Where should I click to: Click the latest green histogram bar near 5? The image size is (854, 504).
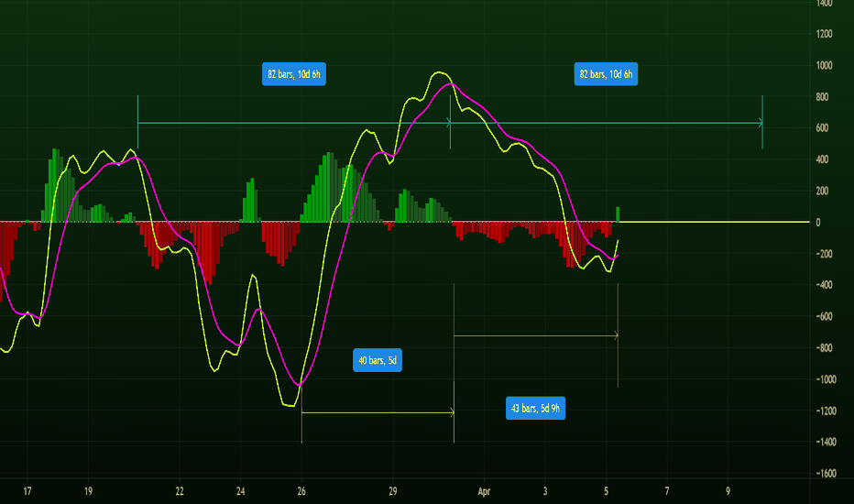tap(618, 214)
